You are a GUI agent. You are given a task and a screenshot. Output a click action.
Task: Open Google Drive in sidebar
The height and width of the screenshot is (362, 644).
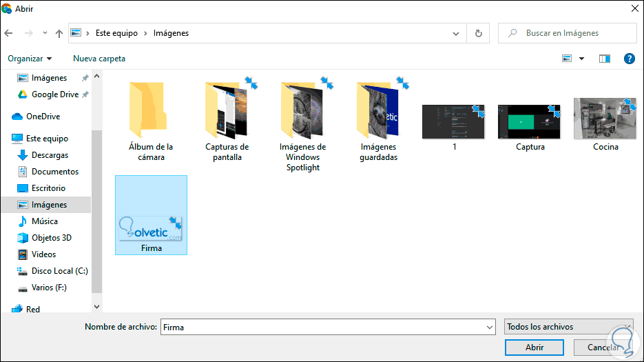coord(54,94)
